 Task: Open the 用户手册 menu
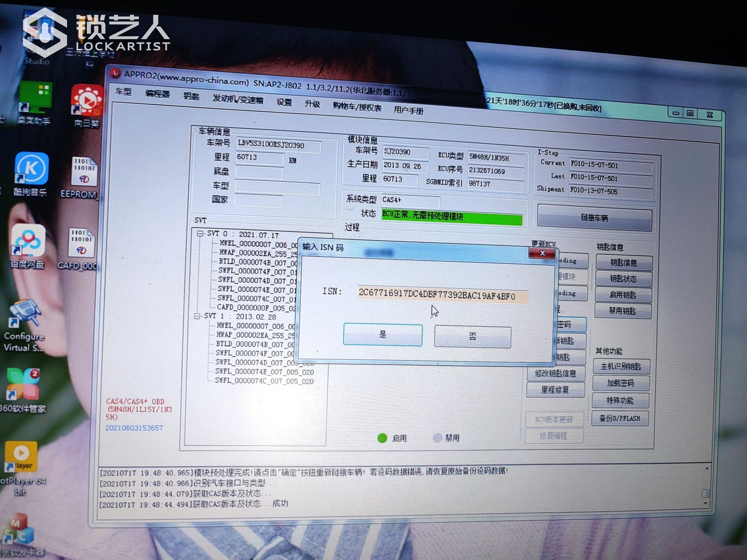(409, 110)
